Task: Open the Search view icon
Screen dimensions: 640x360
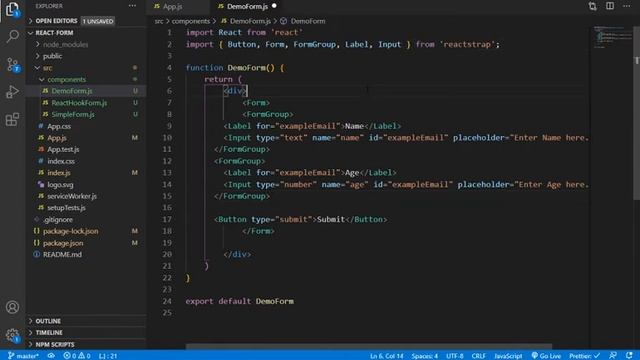Action: pyautogui.click(x=12, y=37)
